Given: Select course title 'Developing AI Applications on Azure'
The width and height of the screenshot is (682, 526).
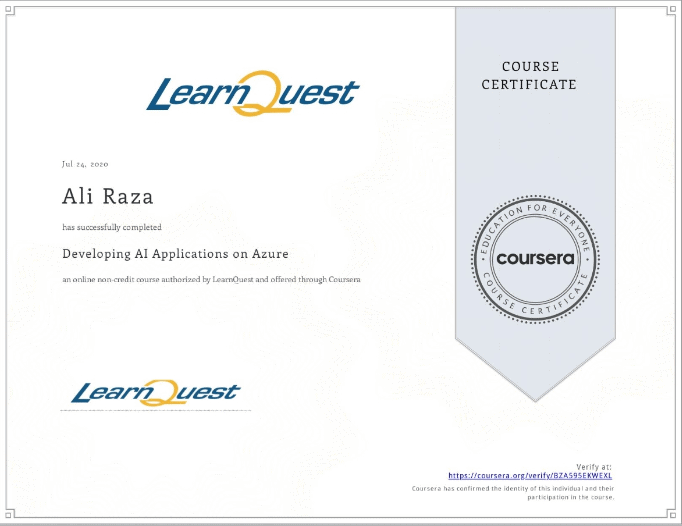Looking at the screenshot, I should [x=175, y=254].
